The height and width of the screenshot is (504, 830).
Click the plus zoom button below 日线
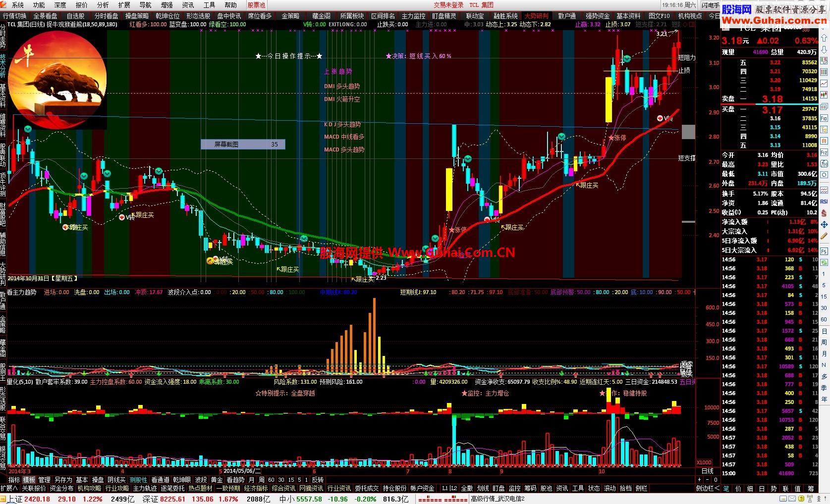(699, 480)
